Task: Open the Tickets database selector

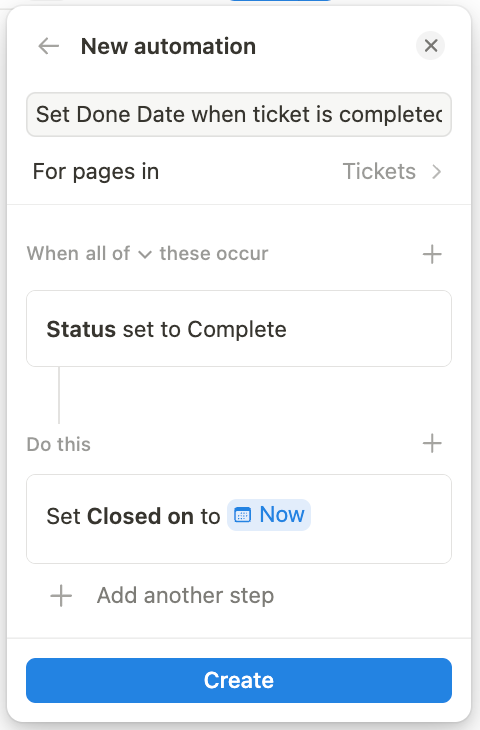Action: pos(379,171)
